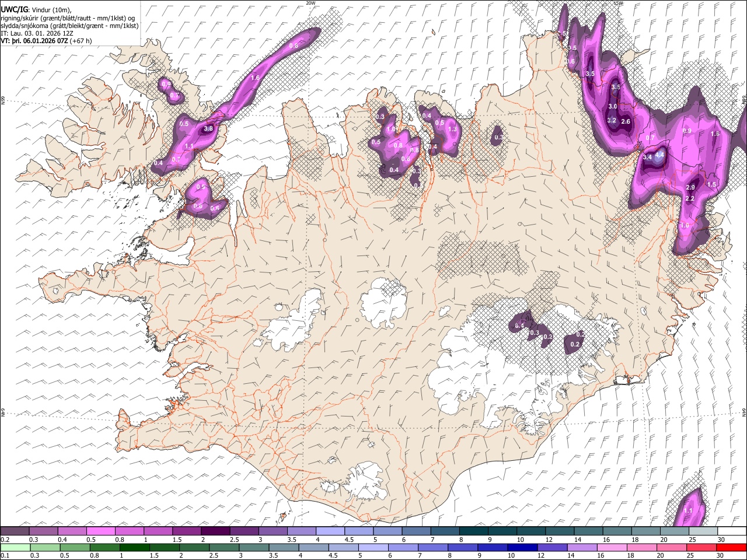This screenshot has width=747, height=560.
Task: Click the '0.2' label on the snow scale
Action: pos(5,540)
